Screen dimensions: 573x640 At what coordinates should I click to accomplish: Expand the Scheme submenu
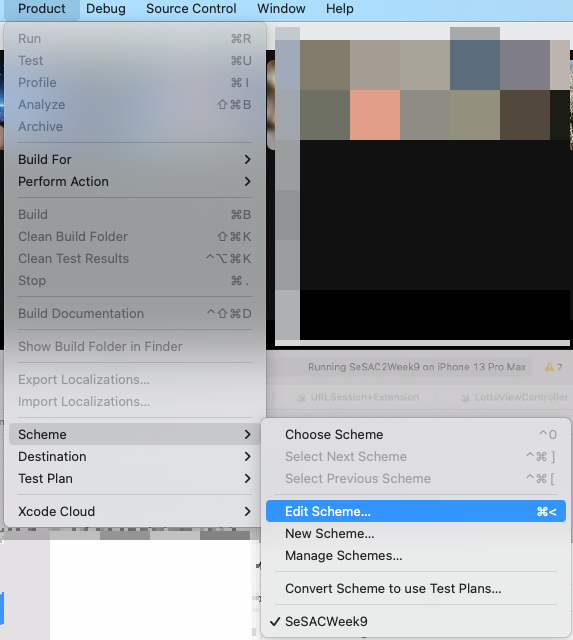135,435
